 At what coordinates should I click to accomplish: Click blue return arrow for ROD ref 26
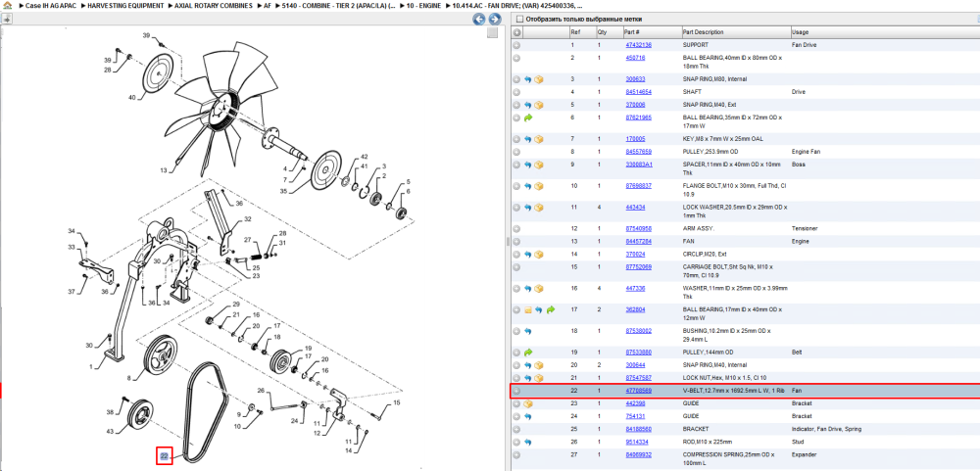(527, 442)
